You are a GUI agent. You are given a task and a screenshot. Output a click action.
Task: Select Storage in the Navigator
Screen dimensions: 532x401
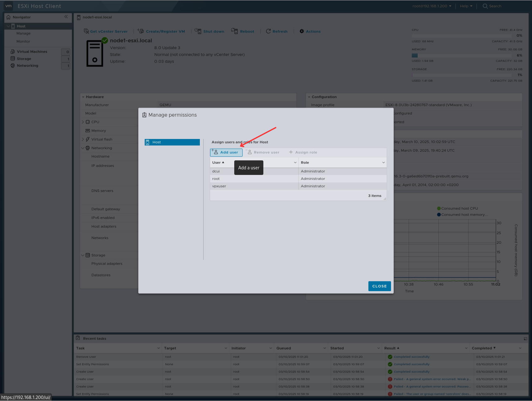pos(24,59)
